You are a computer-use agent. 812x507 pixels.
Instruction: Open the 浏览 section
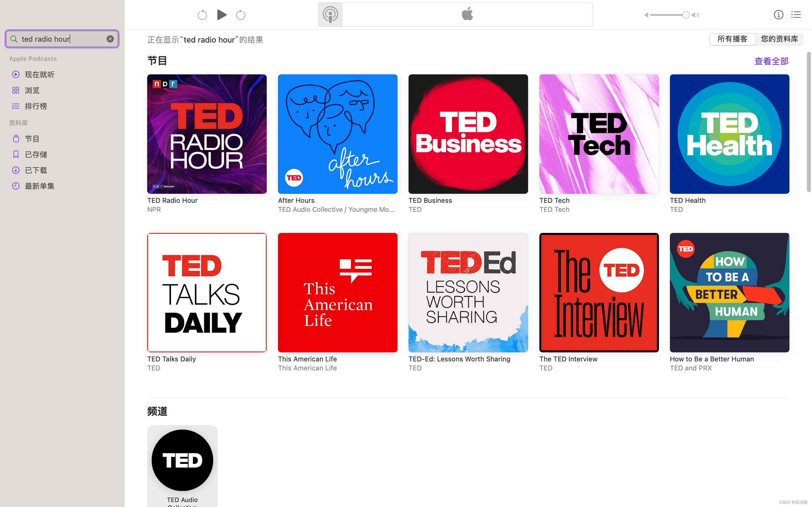pyautogui.click(x=32, y=90)
